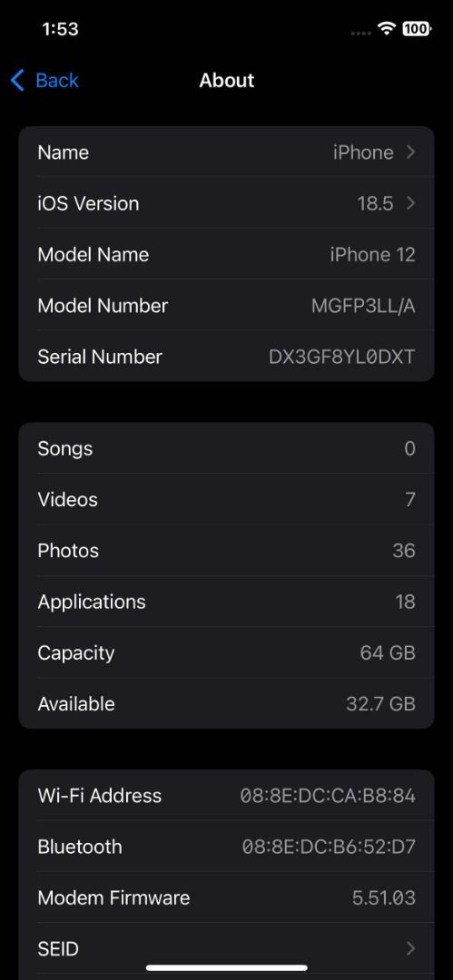Tap the Available storage row
Image resolution: width=453 pixels, height=980 pixels.
[x=227, y=704]
